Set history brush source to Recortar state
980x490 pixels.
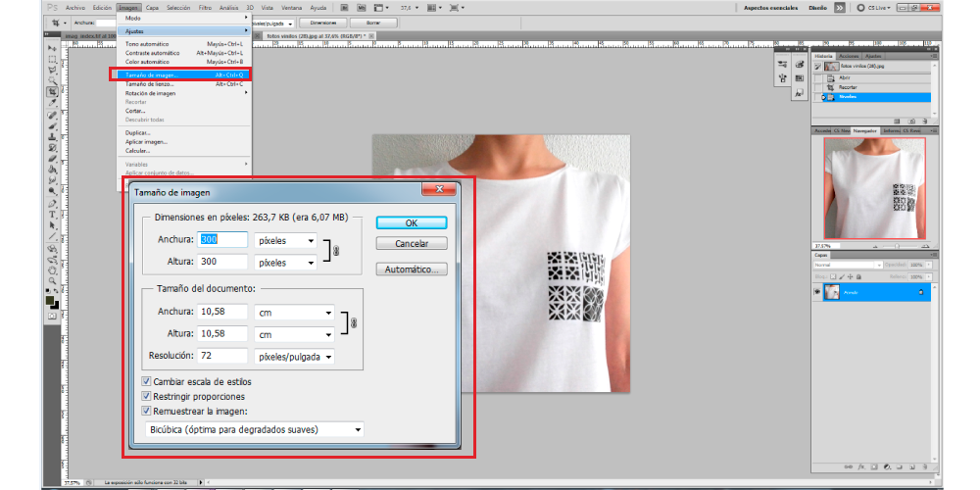point(817,87)
